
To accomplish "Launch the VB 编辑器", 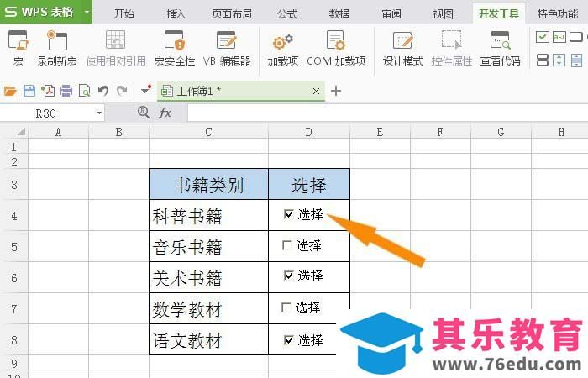I will click(227, 48).
